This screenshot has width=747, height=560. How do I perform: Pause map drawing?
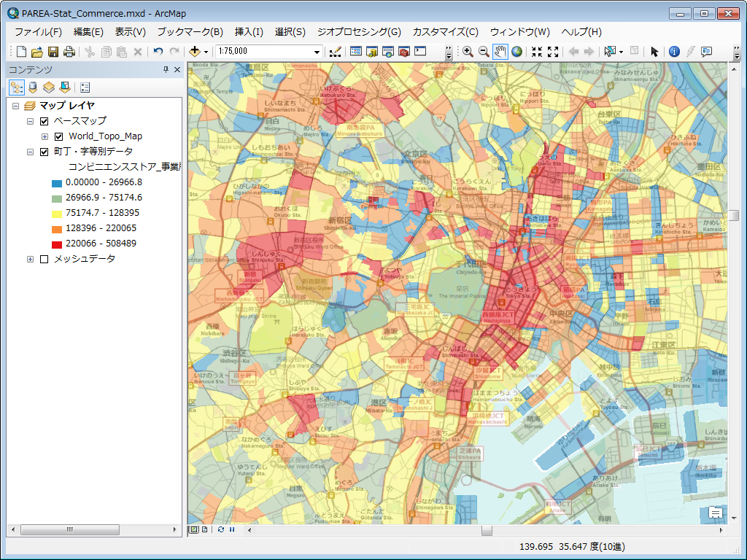(232, 529)
